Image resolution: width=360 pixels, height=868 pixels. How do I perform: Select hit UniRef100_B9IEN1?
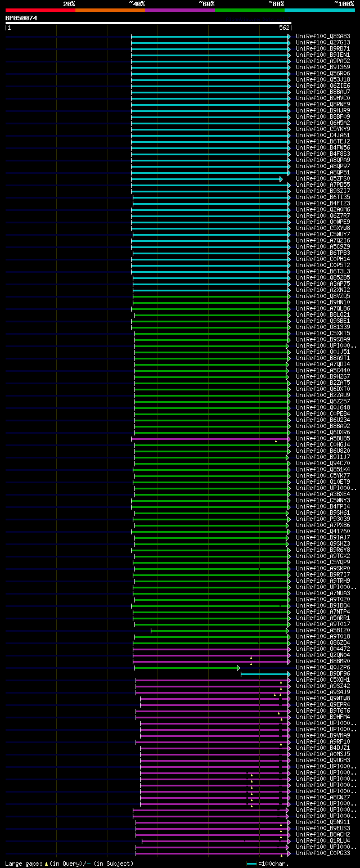click(x=323, y=55)
